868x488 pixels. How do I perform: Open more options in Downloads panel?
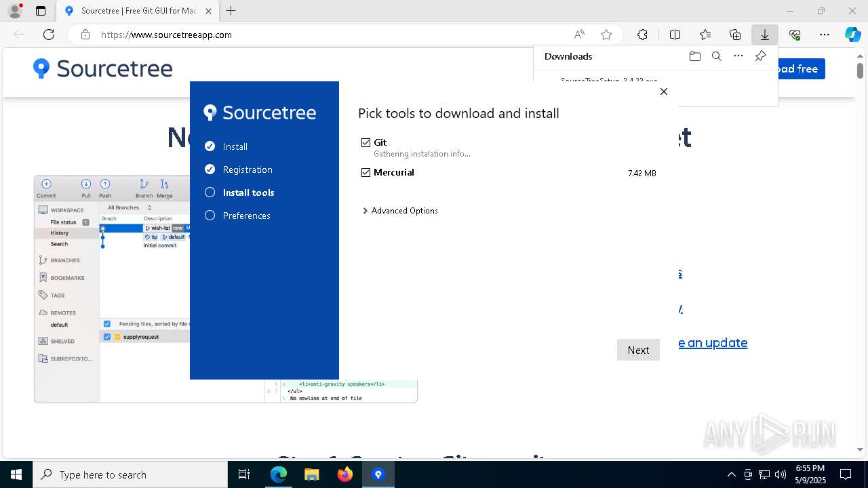[x=738, y=56]
